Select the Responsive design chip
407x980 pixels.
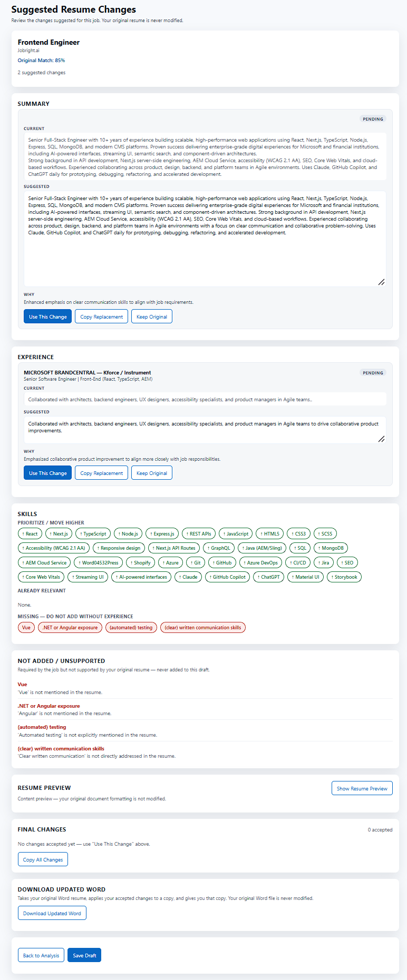[119, 548]
